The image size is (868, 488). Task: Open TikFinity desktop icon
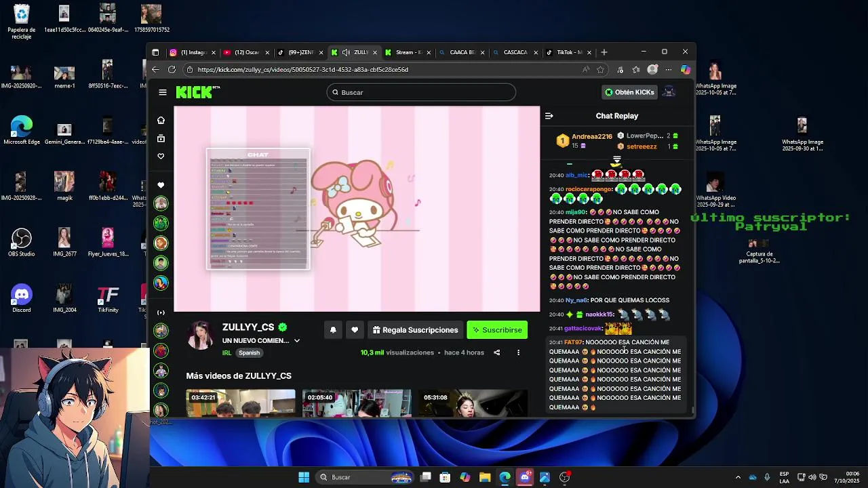108,298
